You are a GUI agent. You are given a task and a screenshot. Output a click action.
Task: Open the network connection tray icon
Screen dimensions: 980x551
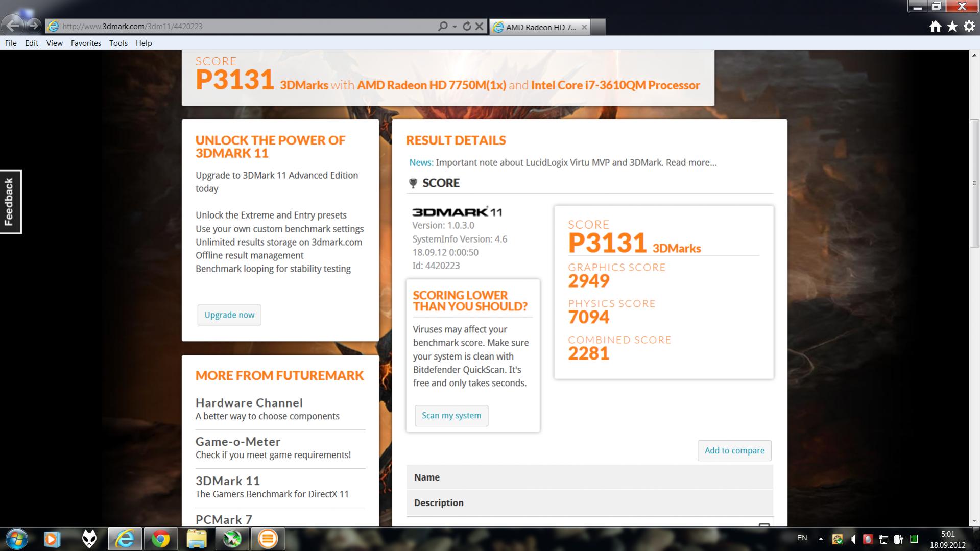coord(883,539)
